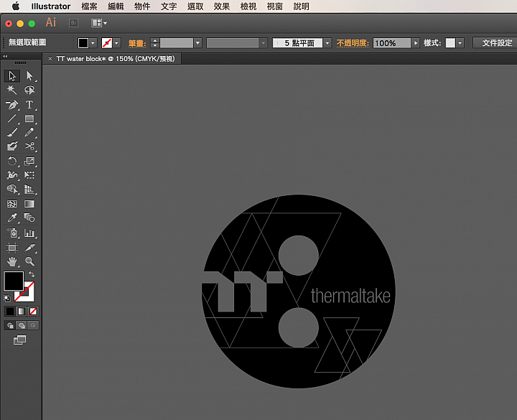
Task: Enable Draw Behind mode
Action: [x=22, y=325]
